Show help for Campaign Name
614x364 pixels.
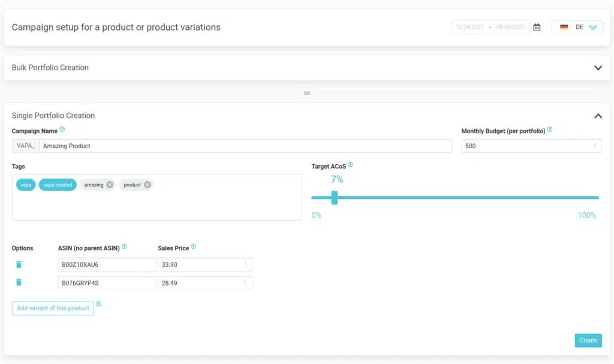(62, 130)
